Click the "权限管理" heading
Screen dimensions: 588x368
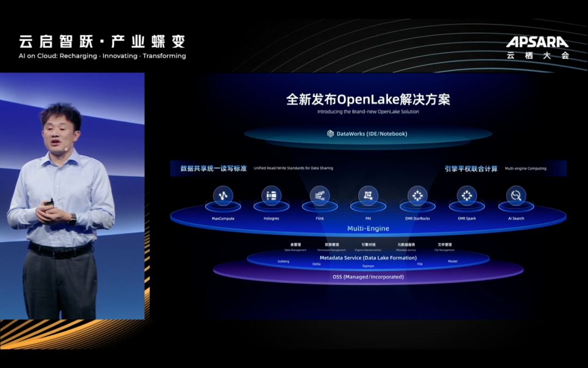(x=332, y=245)
